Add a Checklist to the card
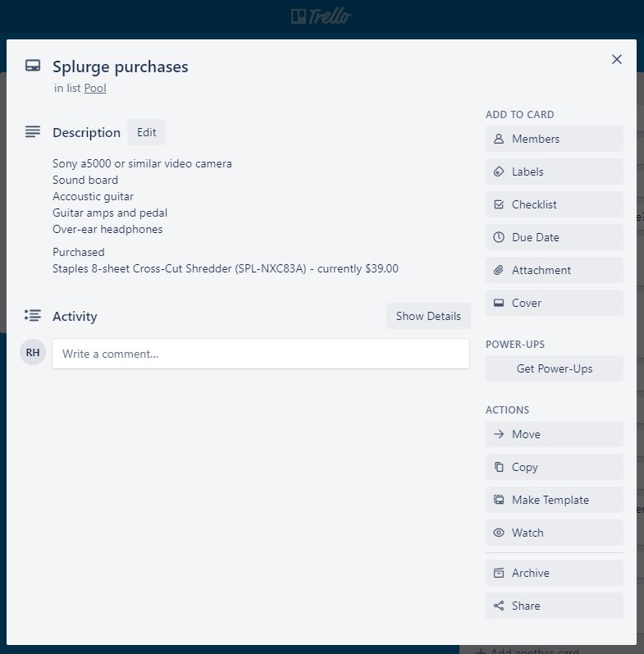Screen dimensions: 644x654 click(x=554, y=204)
